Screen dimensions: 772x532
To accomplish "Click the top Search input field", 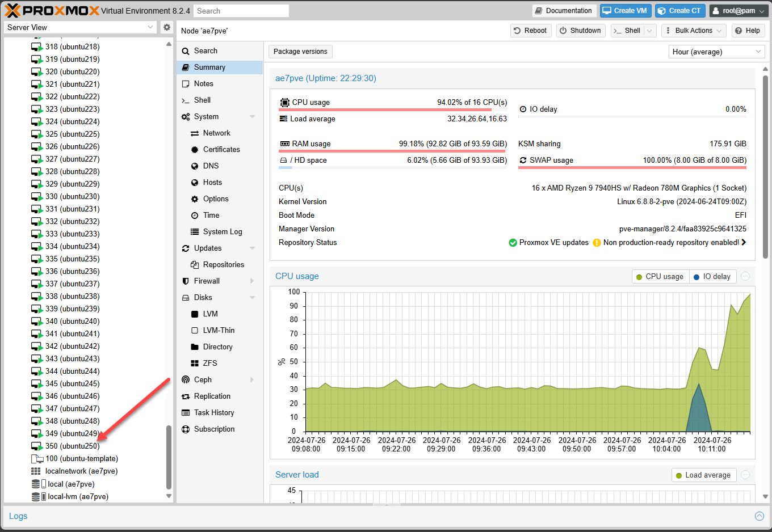I will (241, 11).
